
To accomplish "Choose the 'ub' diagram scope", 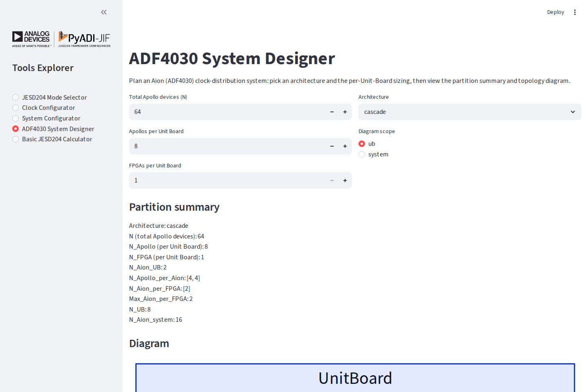I will coord(367,144).
